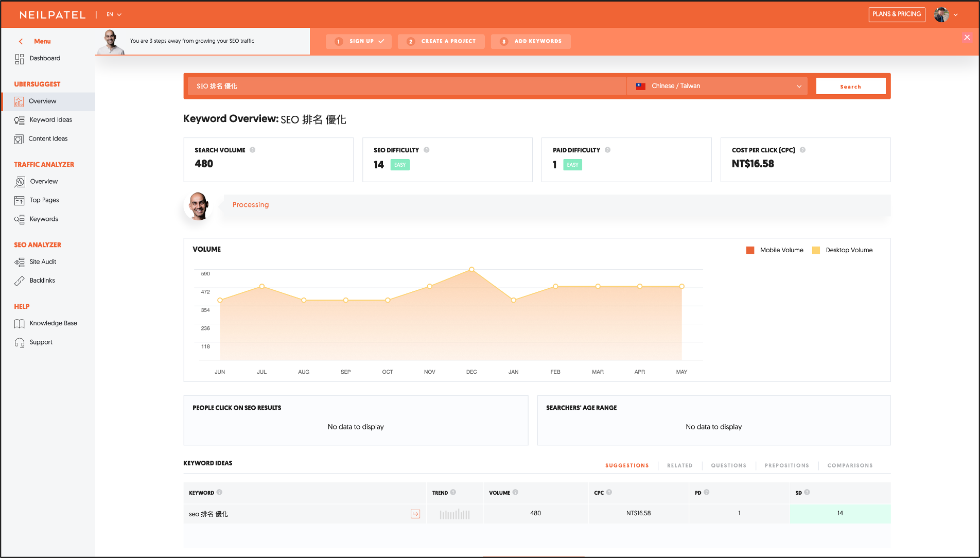Open the Backlinks menu item
The width and height of the screenshot is (980, 558).
pos(42,281)
